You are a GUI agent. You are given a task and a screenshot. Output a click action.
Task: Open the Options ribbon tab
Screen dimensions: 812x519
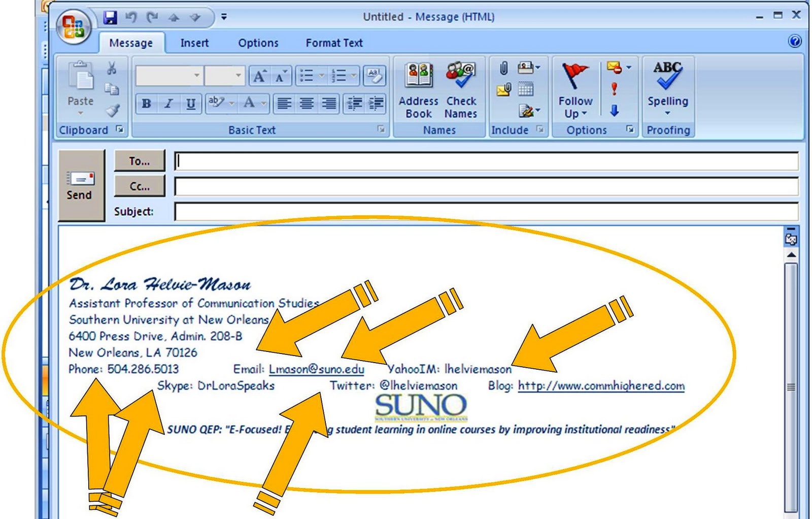click(258, 43)
